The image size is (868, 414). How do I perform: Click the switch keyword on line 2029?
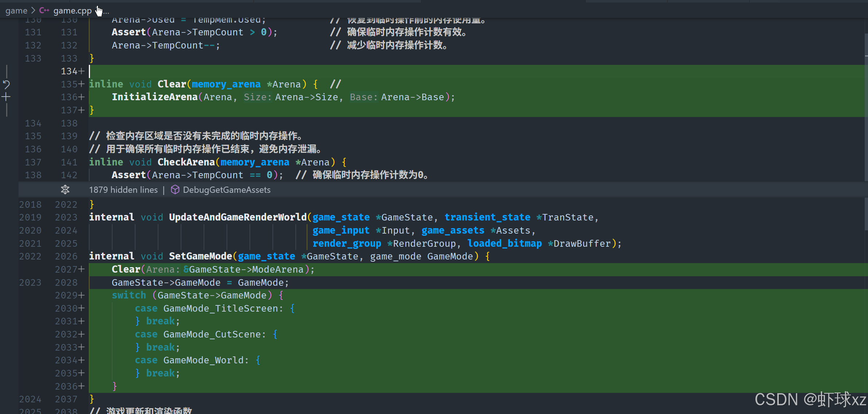pyautogui.click(x=129, y=295)
